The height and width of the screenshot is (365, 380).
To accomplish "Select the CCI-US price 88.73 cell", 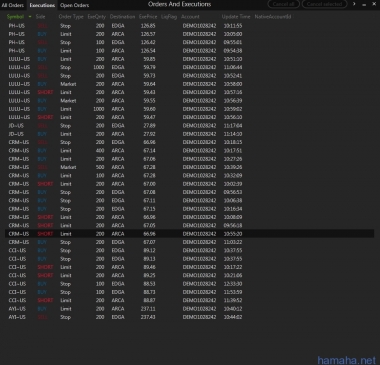I will [149, 292].
